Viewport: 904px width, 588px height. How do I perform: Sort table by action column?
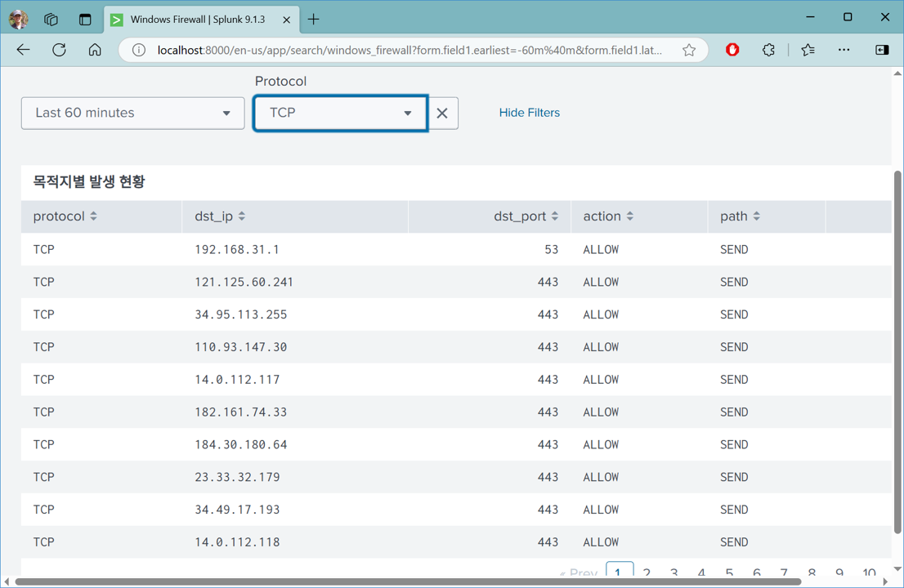[x=608, y=216]
